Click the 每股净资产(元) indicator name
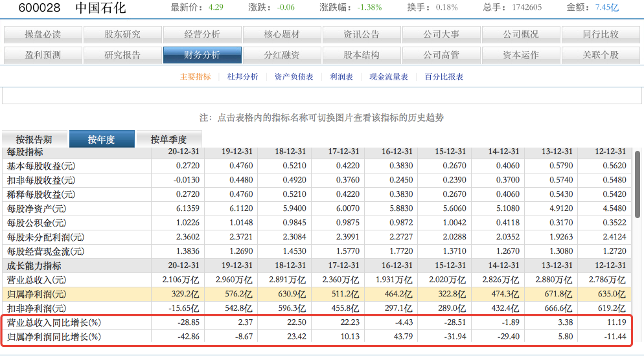This screenshot has height=356, width=644. click(x=36, y=209)
